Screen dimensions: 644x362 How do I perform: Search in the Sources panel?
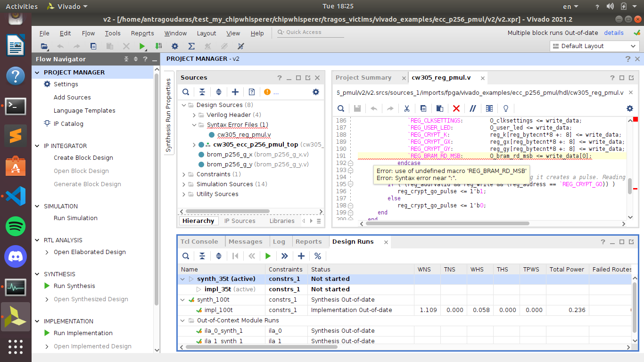pyautogui.click(x=186, y=92)
